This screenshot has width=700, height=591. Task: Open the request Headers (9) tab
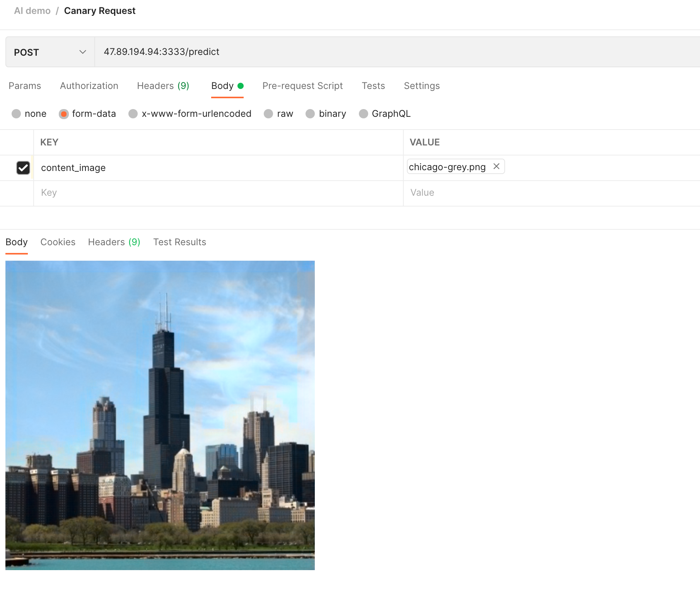point(163,86)
